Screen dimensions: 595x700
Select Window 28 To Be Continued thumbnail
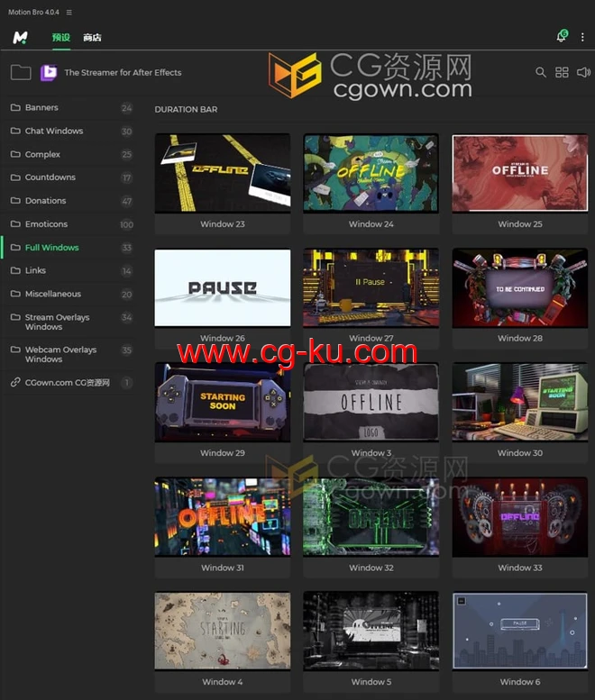[x=520, y=287]
